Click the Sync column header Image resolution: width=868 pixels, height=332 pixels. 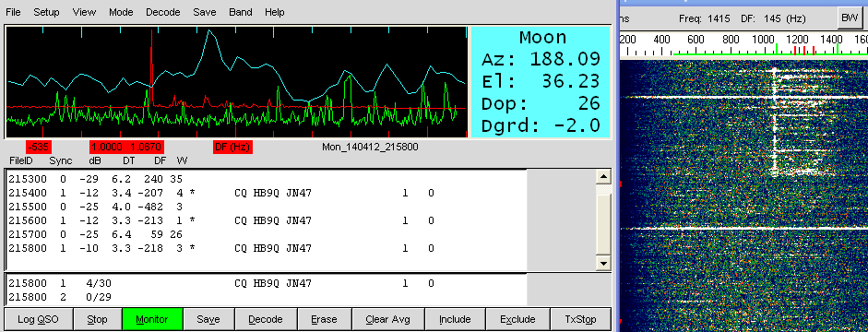(60, 161)
